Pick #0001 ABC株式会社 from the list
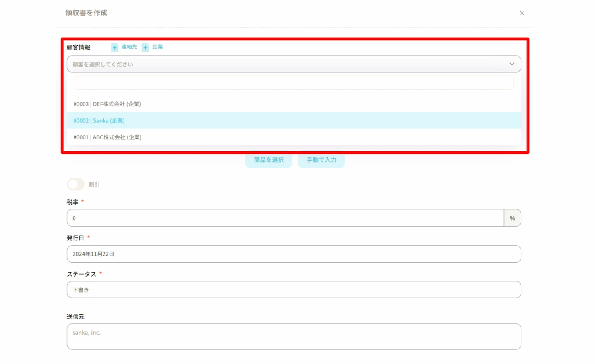The image size is (596, 364). pos(107,137)
